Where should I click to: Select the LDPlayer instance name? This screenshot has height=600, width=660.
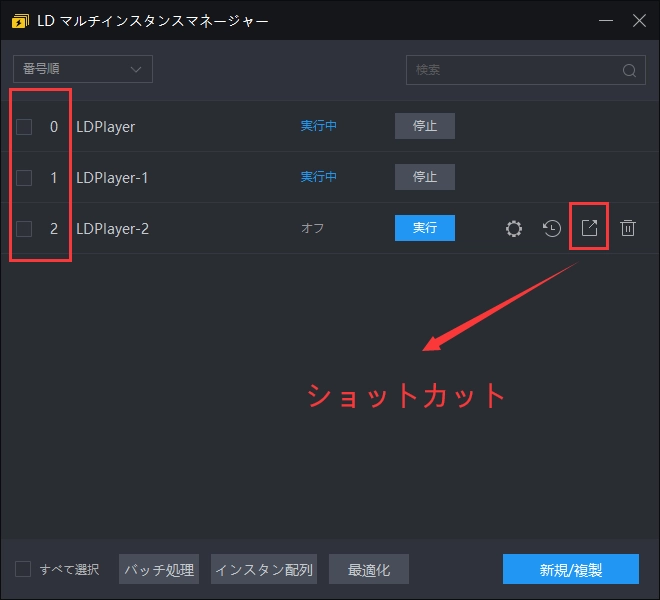click(106, 127)
